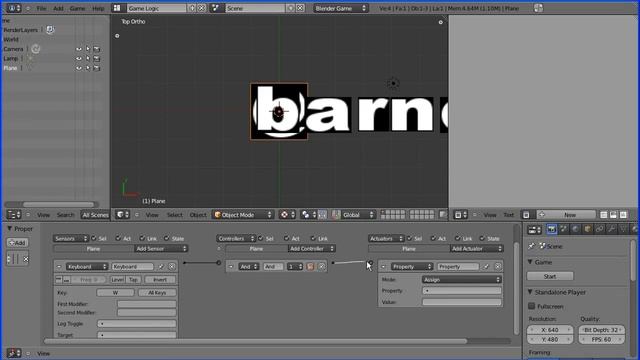Image resolution: width=640 pixels, height=360 pixels.
Task: Toggle Camera visibility eye icon
Action: 79,49
